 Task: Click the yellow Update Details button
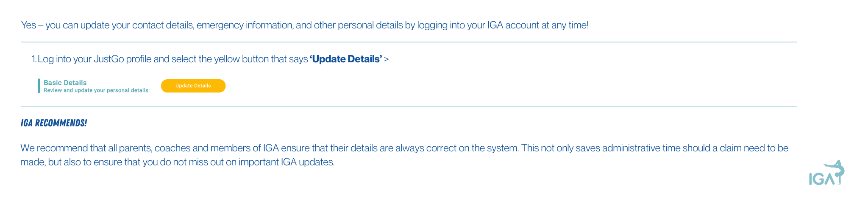click(193, 86)
